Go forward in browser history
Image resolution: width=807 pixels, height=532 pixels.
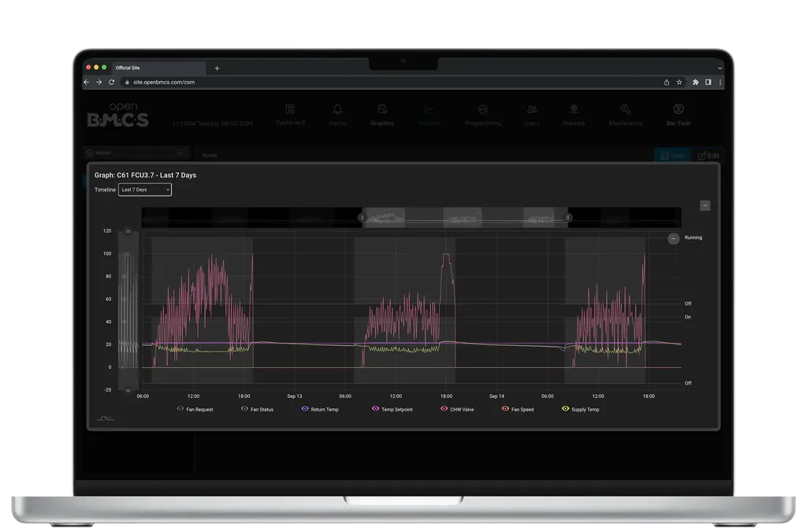point(99,82)
